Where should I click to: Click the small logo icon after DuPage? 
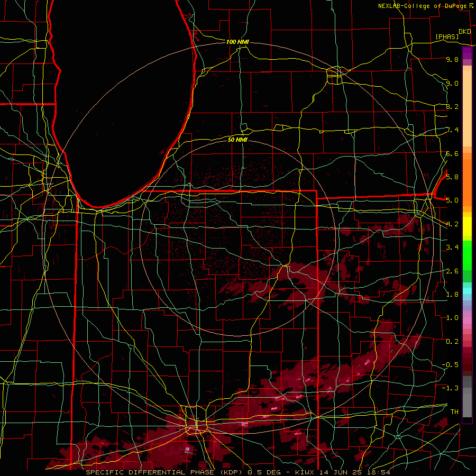click(x=471, y=5)
